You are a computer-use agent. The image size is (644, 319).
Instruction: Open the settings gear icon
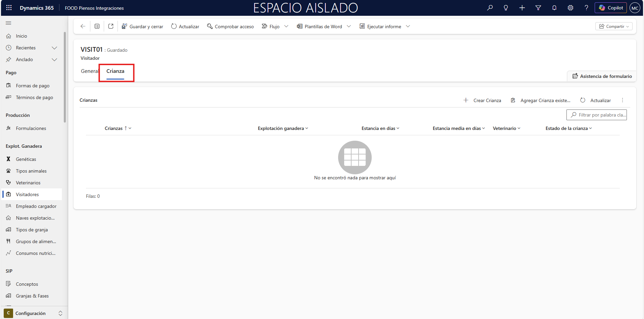570,8
